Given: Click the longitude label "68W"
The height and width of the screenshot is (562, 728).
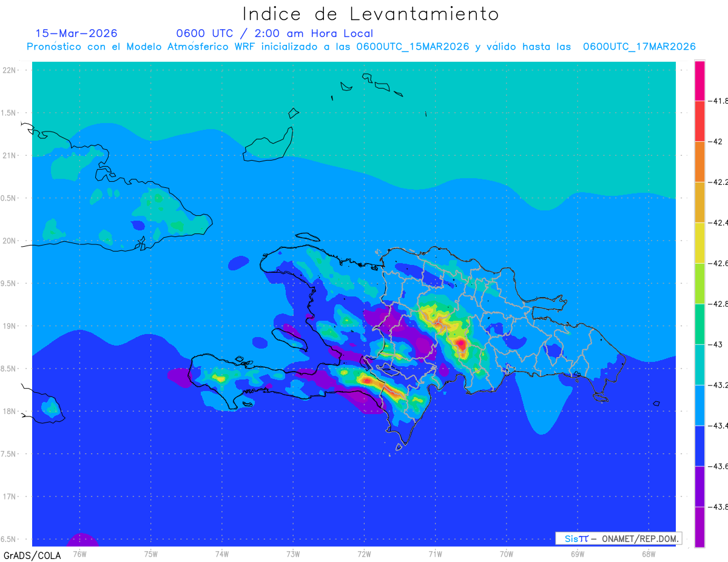Looking at the screenshot, I should tap(648, 554).
